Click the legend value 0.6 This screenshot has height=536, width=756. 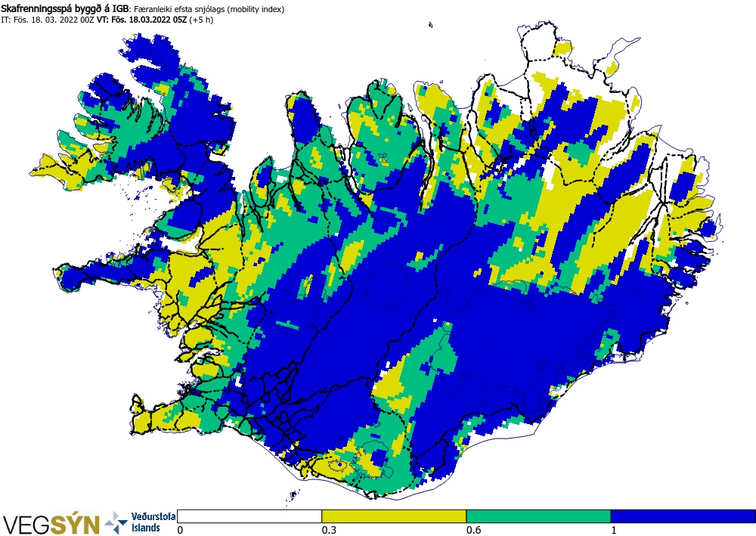click(473, 530)
